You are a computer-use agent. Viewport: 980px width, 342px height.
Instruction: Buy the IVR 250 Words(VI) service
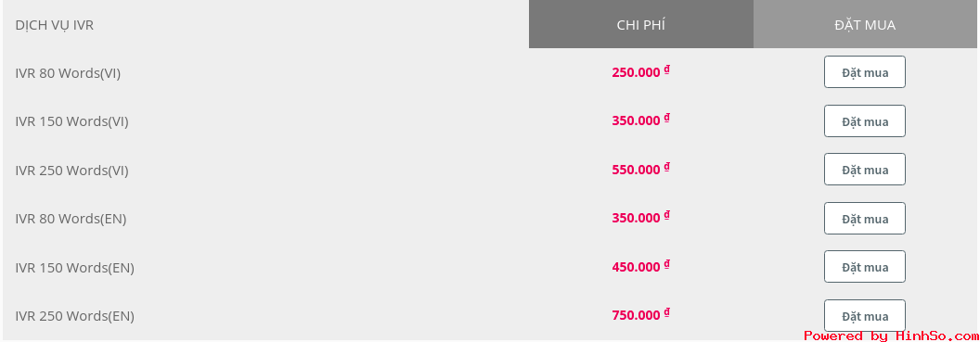click(x=864, y=170)
